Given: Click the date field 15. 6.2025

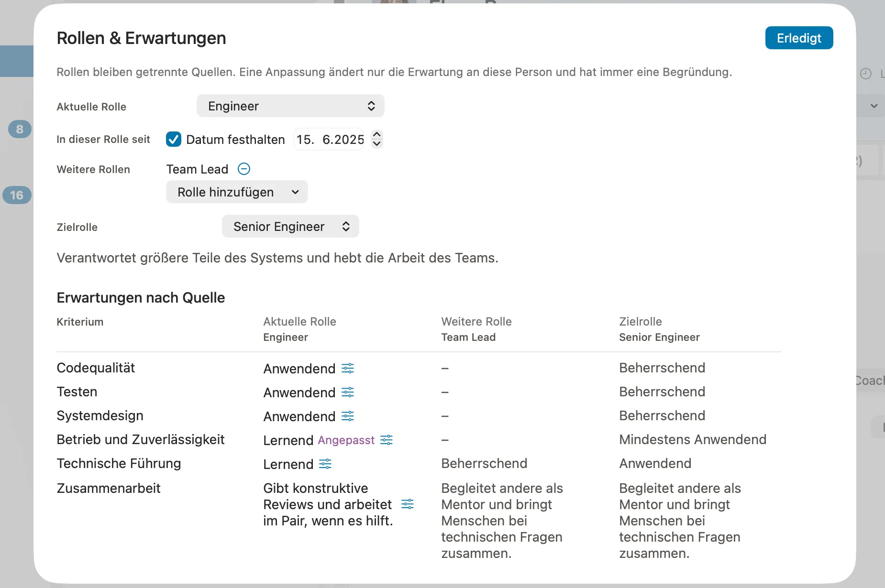Looking at the screenshot, I should (329, 139).
